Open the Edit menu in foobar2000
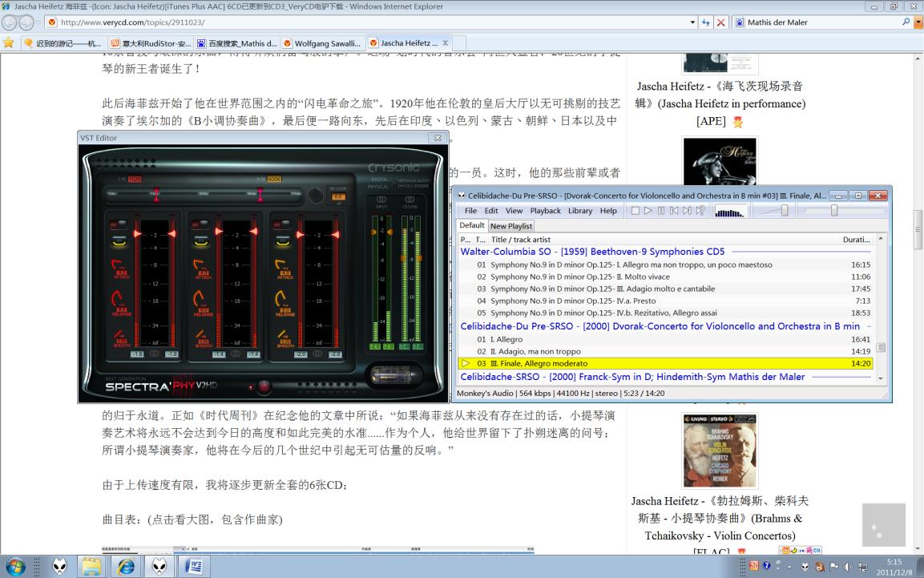The image size is (924, 578). 491,211
